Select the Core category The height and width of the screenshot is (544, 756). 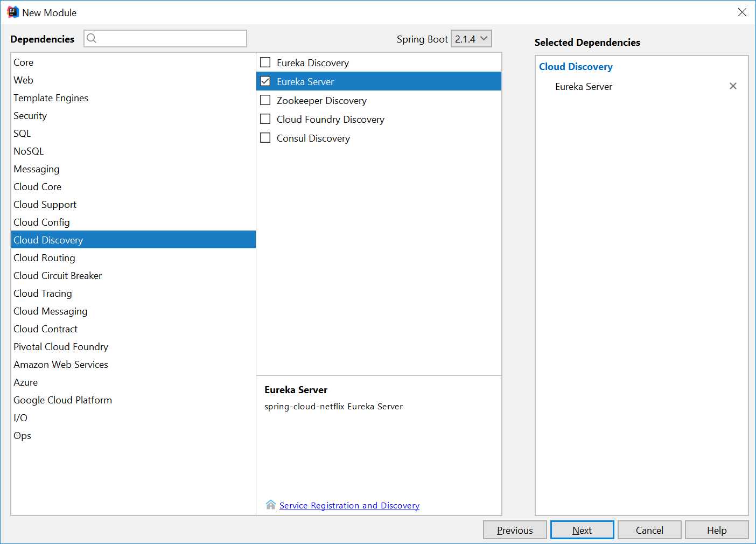pos(134,62)
